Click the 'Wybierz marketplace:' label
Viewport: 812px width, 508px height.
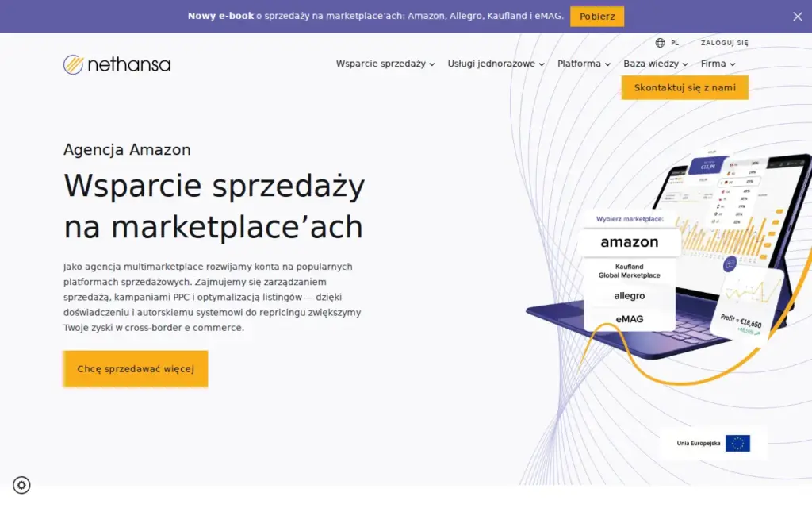tap(630, 219)
